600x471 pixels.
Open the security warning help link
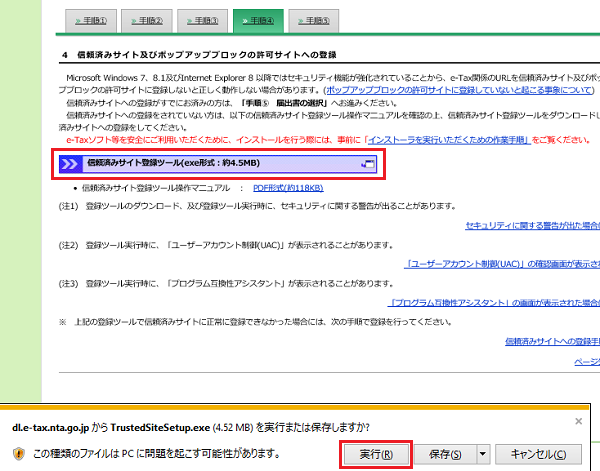(532, 226)
